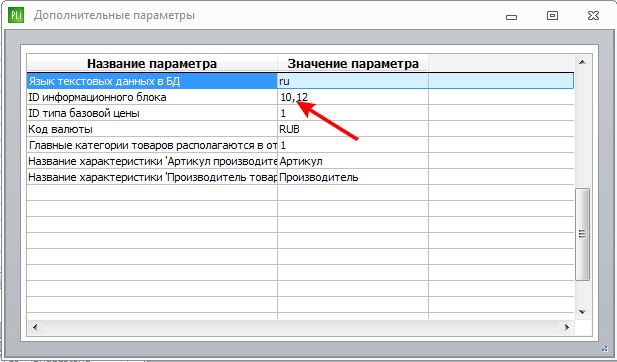
Task: Click the horizontal scrollbar left arrow
Action: click(35, 327)
